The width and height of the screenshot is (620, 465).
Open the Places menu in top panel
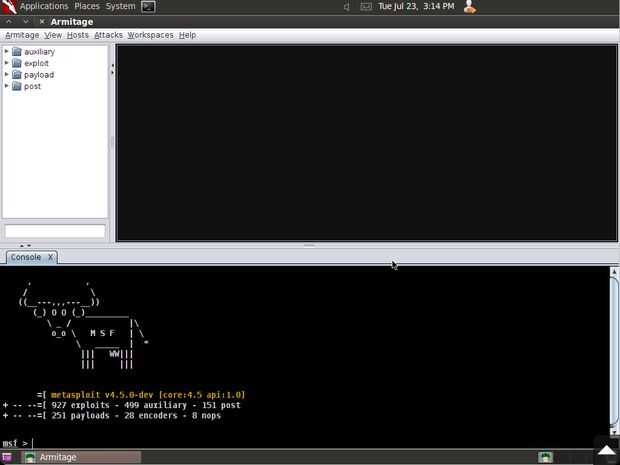(x=87, y=6)
